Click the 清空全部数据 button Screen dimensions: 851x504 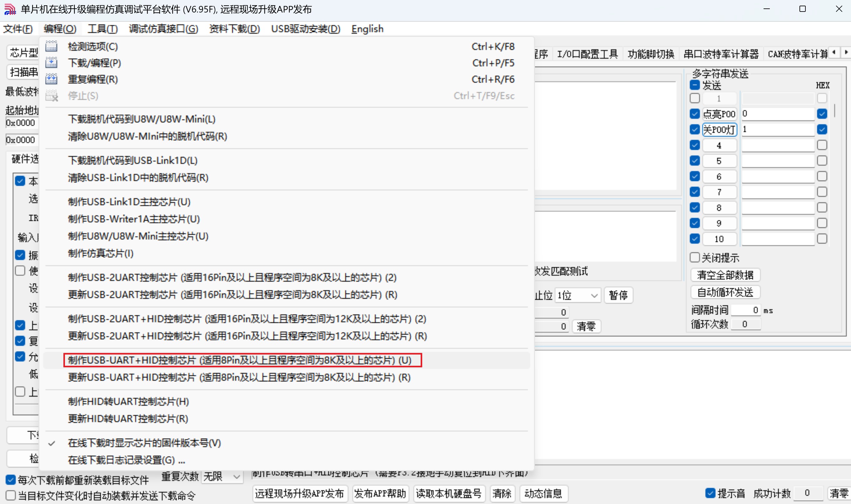coord(725,275)
